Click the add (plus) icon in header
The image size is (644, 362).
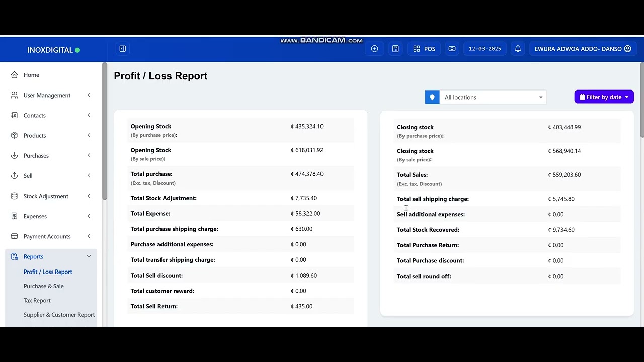pyautogui.click(x=374, y=49)
